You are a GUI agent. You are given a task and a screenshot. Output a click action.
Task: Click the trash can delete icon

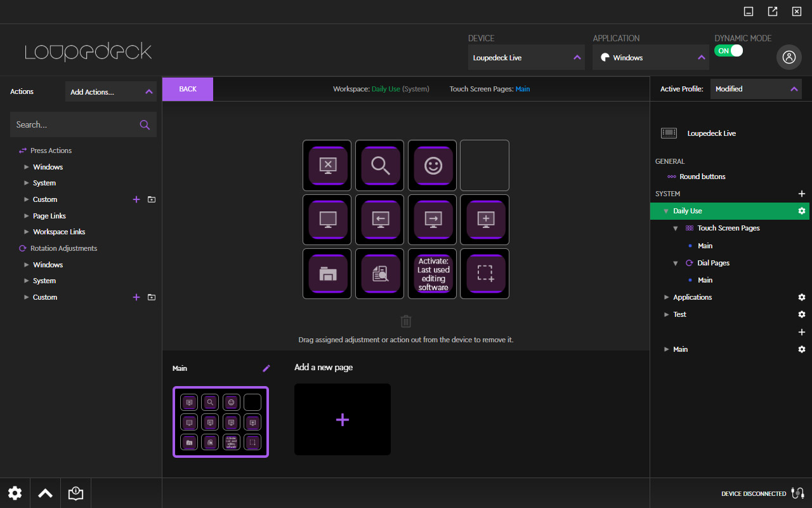coord(406,321)
